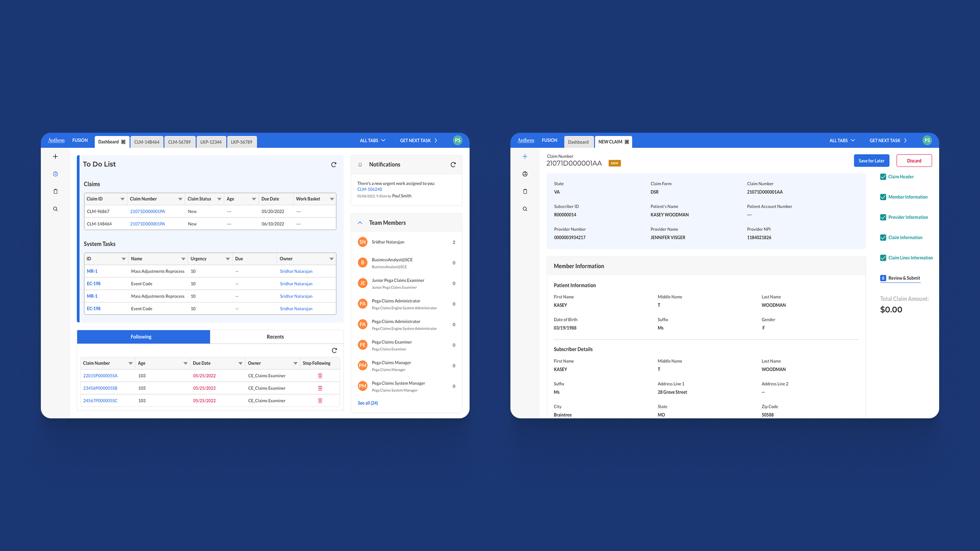The width and height of the screenshot is (980, 551).
Task: Collapse the Team Members section
Action: point(360,223)
